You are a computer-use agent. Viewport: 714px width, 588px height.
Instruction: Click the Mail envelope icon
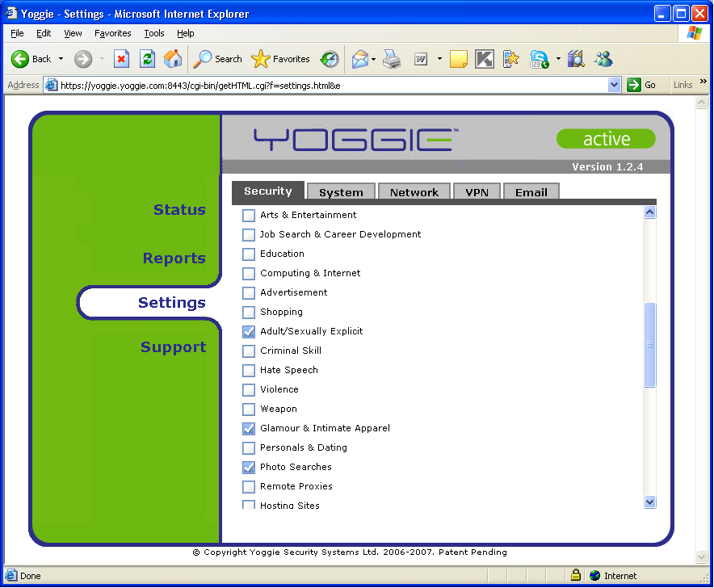click(359, 59)
